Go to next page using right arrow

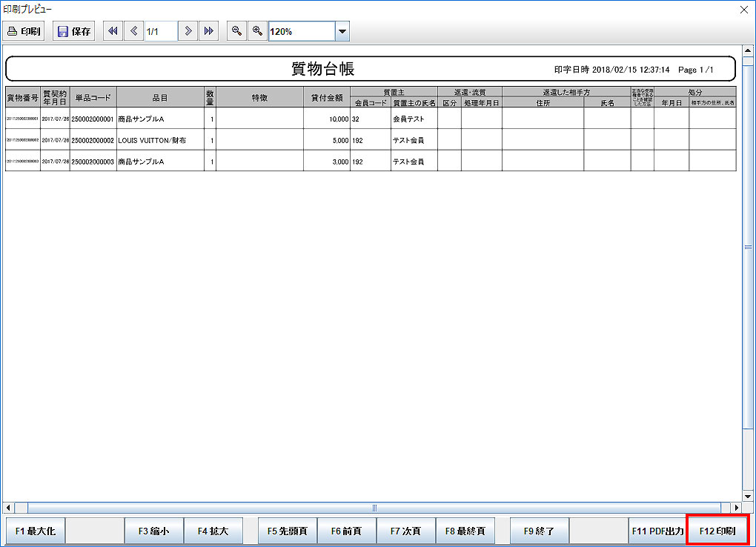click(x=188, y=31)
